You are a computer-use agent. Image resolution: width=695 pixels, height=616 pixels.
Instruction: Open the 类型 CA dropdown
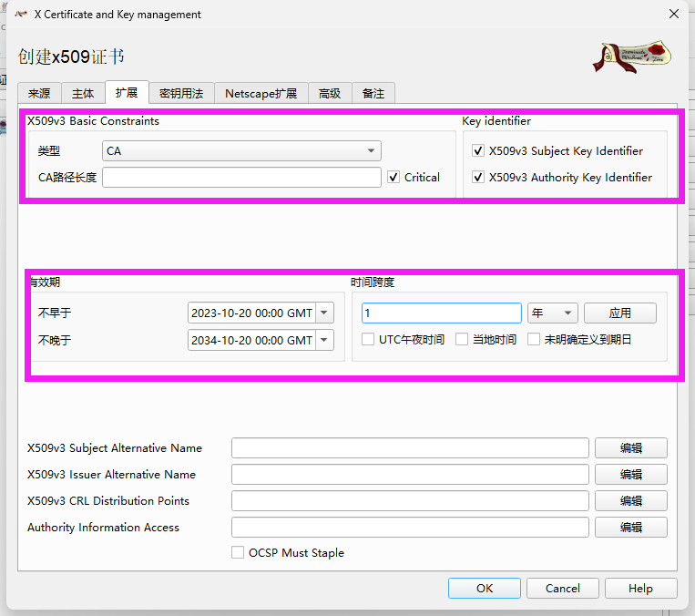(241, 151)
